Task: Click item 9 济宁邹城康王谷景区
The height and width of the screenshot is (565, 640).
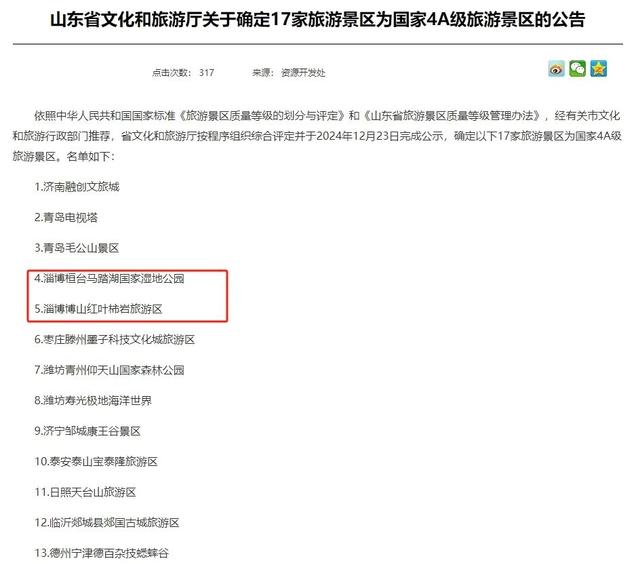Action: point(87,431)
